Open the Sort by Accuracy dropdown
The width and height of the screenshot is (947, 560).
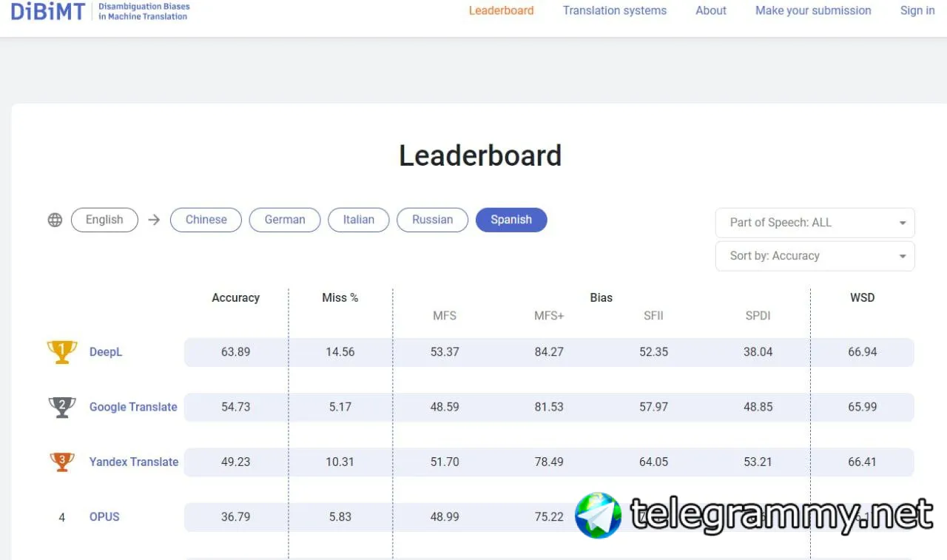pos(815,256)
